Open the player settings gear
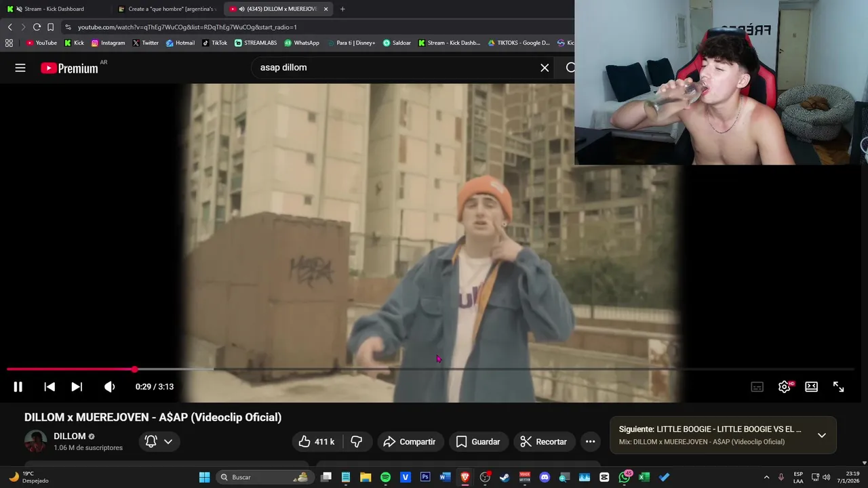Screen dimensions: 868x488 tap(785, 386)
